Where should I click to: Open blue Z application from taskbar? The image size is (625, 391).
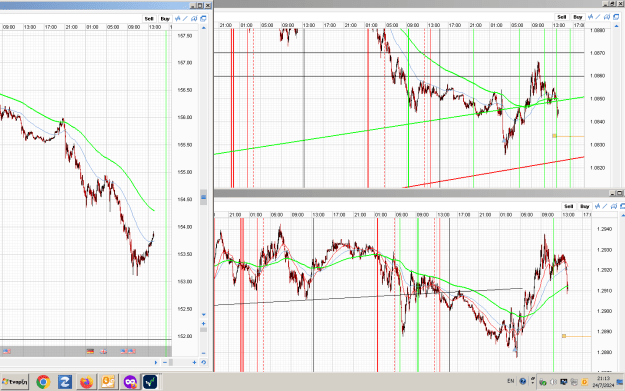pos(65,382)
